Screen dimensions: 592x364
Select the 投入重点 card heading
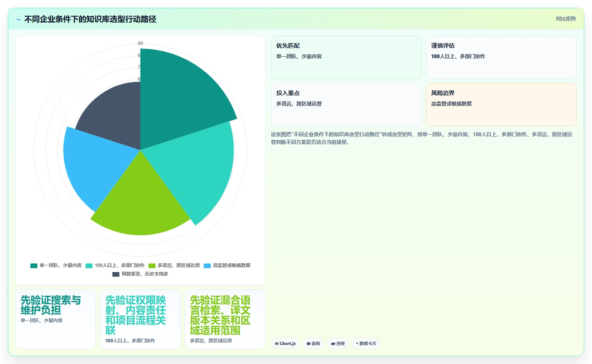coord(288,93)
